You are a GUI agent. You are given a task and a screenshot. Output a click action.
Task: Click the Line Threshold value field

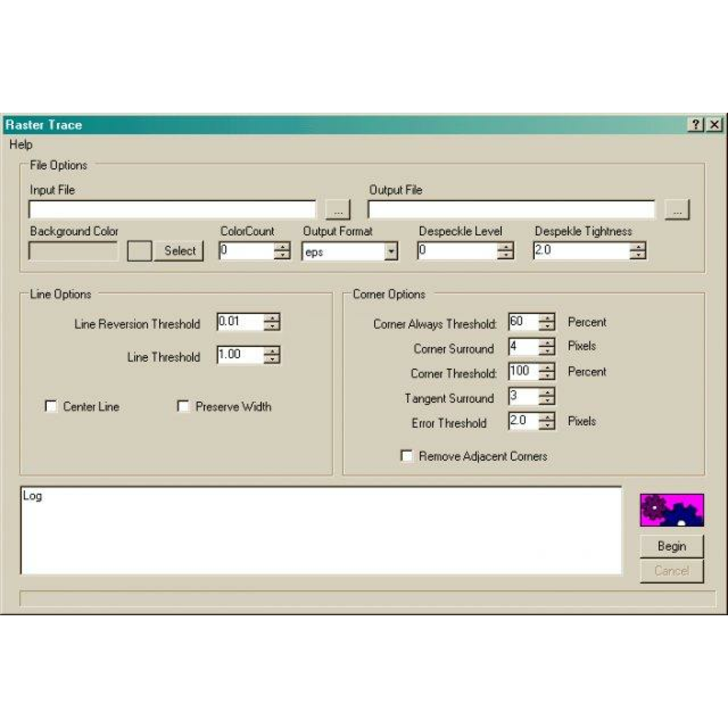coord(240,355)
